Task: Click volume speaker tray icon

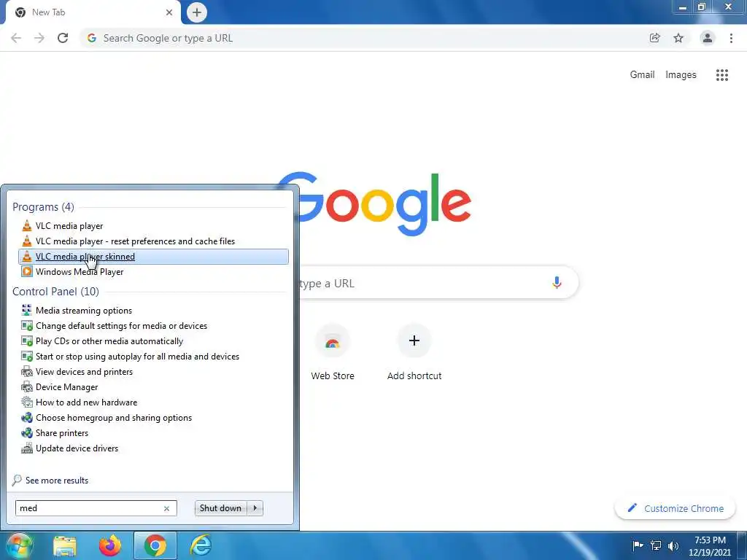Action: 673,545
